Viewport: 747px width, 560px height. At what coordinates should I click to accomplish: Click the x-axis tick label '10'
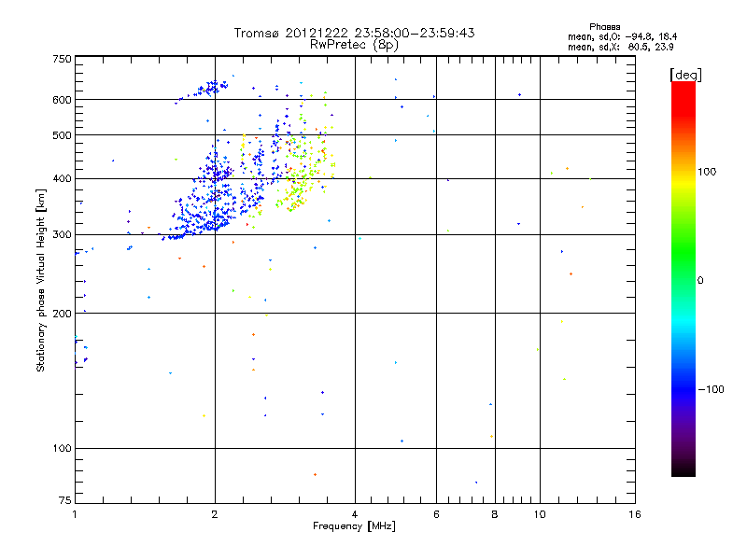[x=540, y=514]
